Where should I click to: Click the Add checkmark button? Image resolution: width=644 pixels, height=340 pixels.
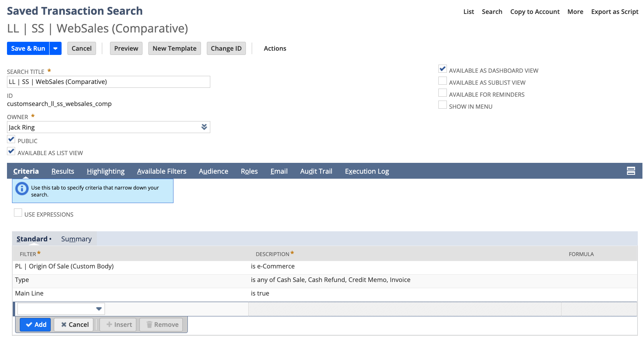(35, 325)
